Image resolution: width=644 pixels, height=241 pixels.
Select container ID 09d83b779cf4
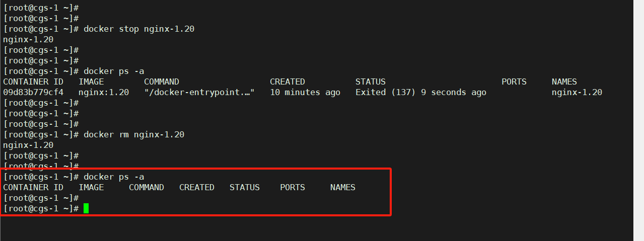coord(33,92)
